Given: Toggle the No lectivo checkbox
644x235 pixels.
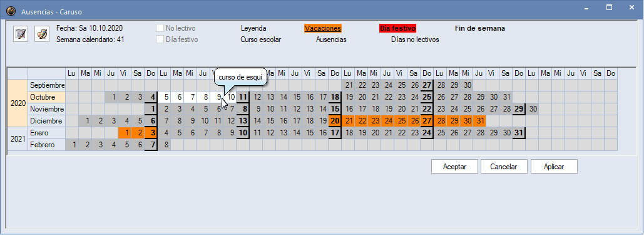Looking at the screenshot, I should [160, 28].
